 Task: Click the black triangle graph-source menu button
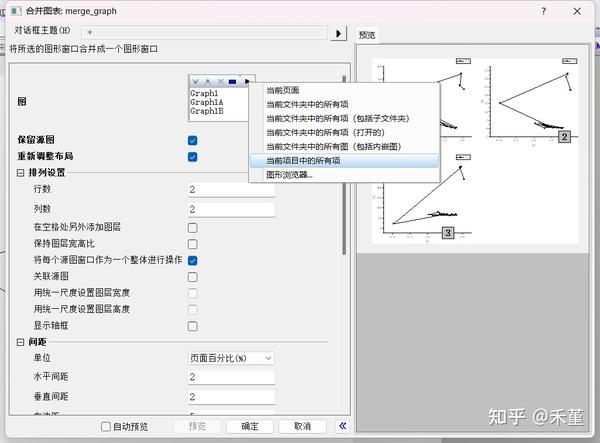coord(247,81)
